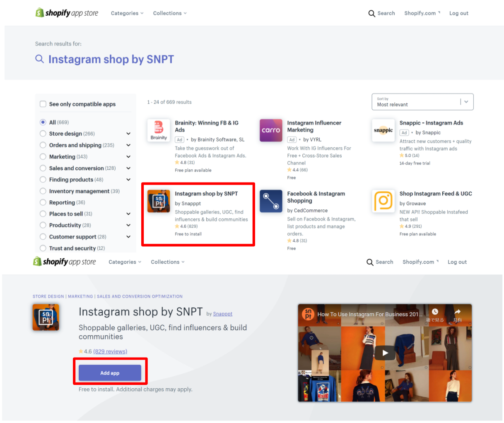
Task: Select Orders and shipping radio filter
Action: pyautogui.click(x=43, y=145)
